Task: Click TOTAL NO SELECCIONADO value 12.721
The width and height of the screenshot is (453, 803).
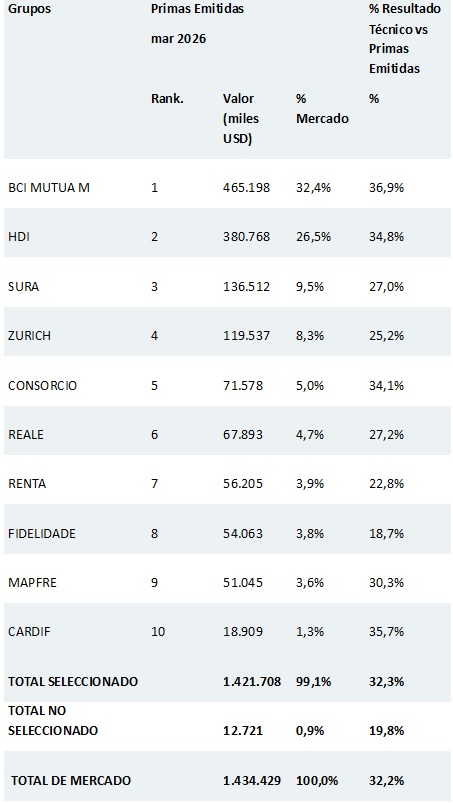Action: point(243,730)
